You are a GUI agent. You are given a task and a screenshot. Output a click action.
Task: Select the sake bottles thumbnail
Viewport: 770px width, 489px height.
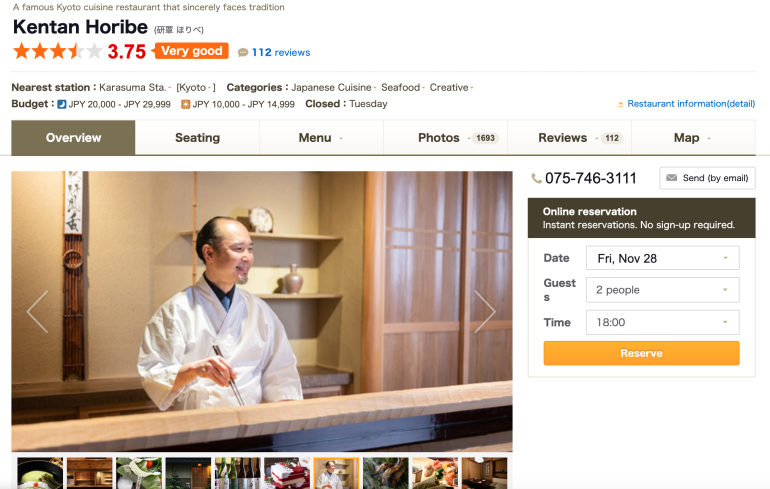238,473
